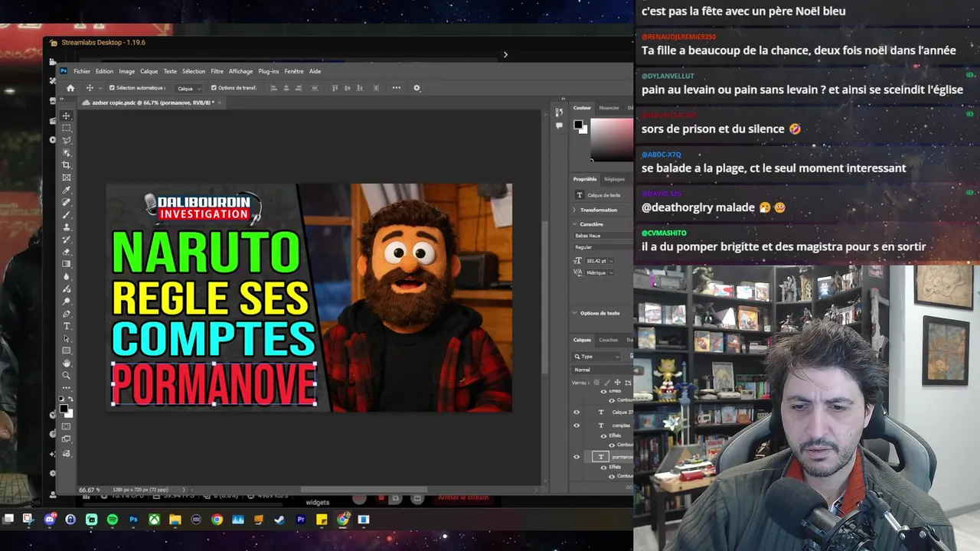Image resolution: width=980 pixels, height=551 pixels.
Task: Toggle the Sélection automatique checkbox
Action: pyautogui.click(x=112, y=88)
